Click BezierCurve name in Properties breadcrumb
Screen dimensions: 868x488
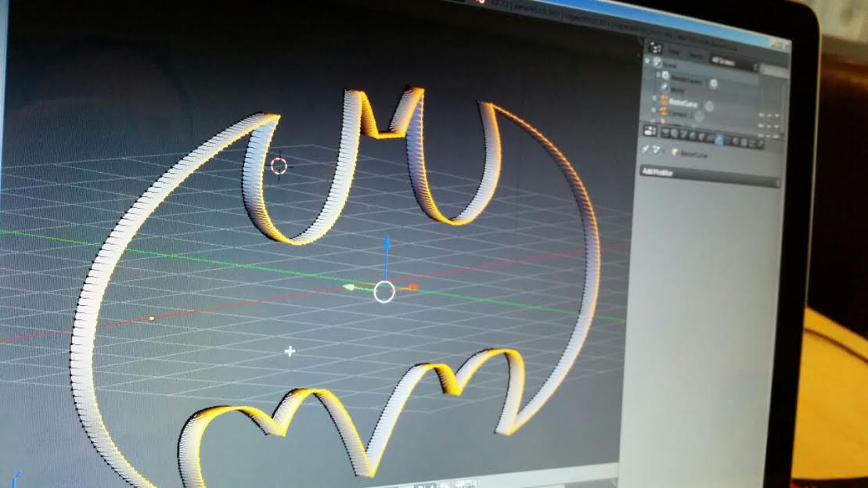(693, 154)
